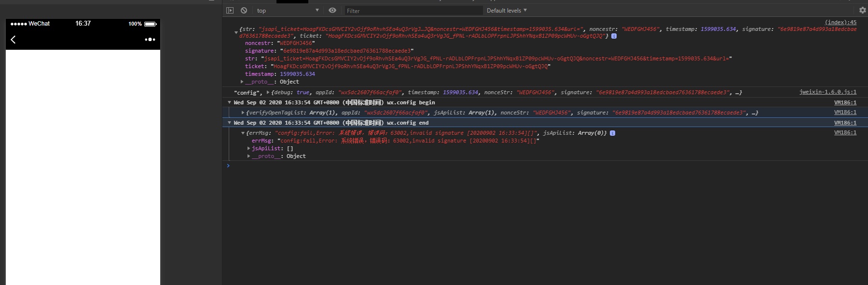This screenshot has width=868, height=285.
Task: Select the noncestr: "WEDFGHJ456" property line
Action: coord(280,43)
